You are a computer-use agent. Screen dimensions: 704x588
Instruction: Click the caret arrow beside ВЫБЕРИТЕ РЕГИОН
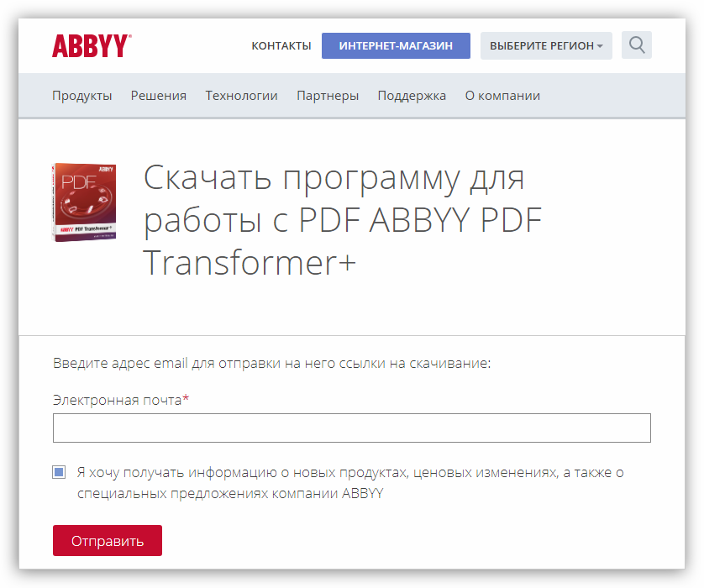(x=600, y=46)
